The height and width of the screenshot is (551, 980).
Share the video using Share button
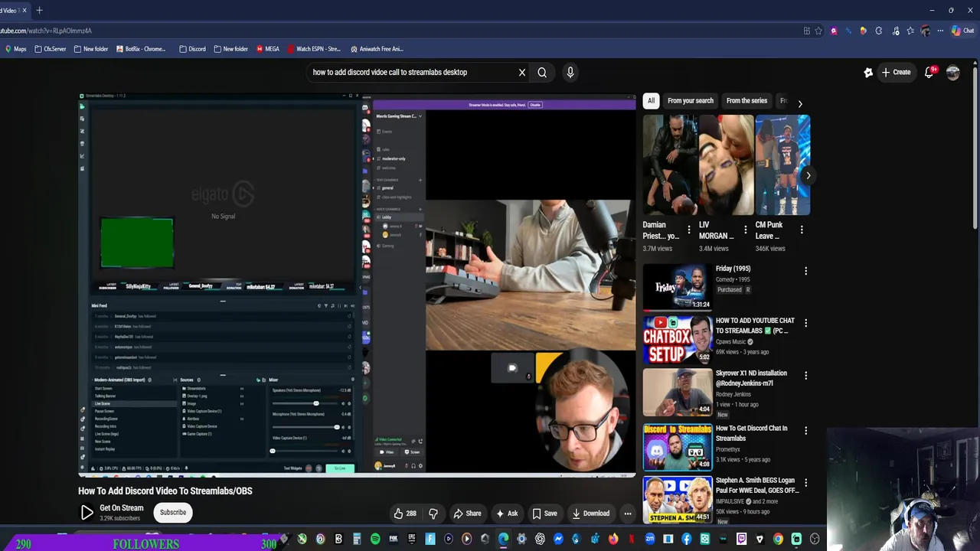467,514
